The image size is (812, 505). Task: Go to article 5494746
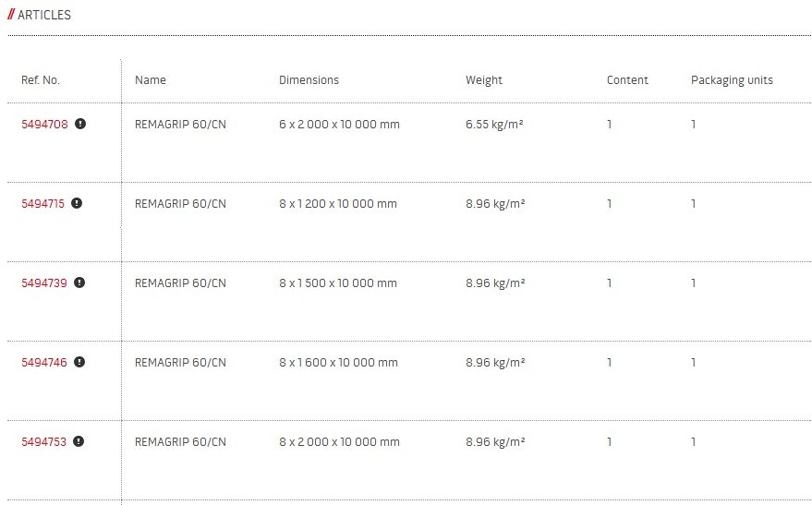44,363
